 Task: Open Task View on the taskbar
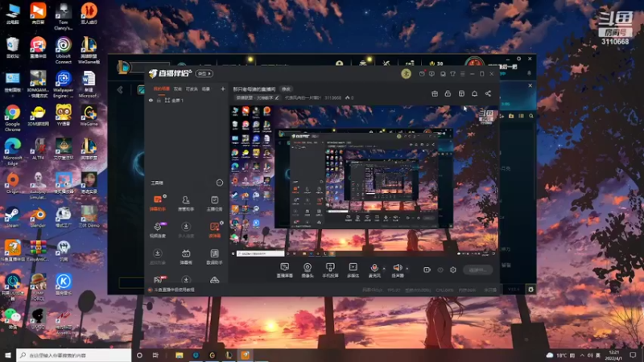[155, 355]
